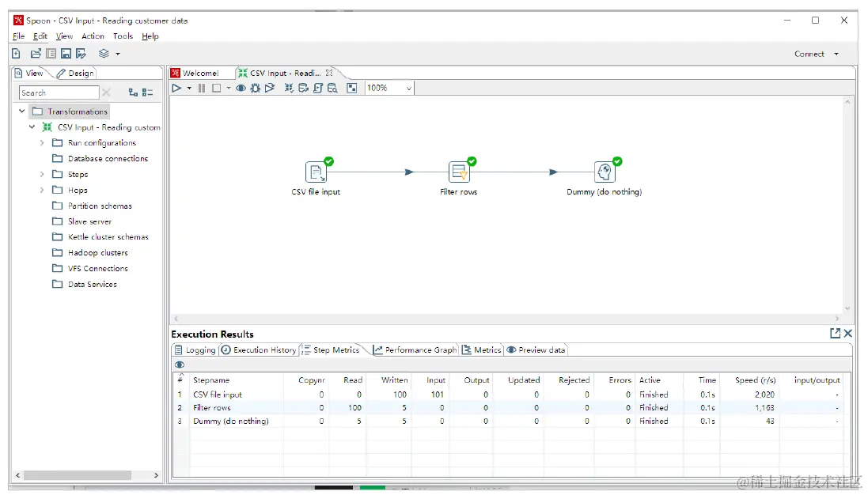868x495 pixels.
Task: Open the run options dropdown arrow
Action: click(189, 88)
